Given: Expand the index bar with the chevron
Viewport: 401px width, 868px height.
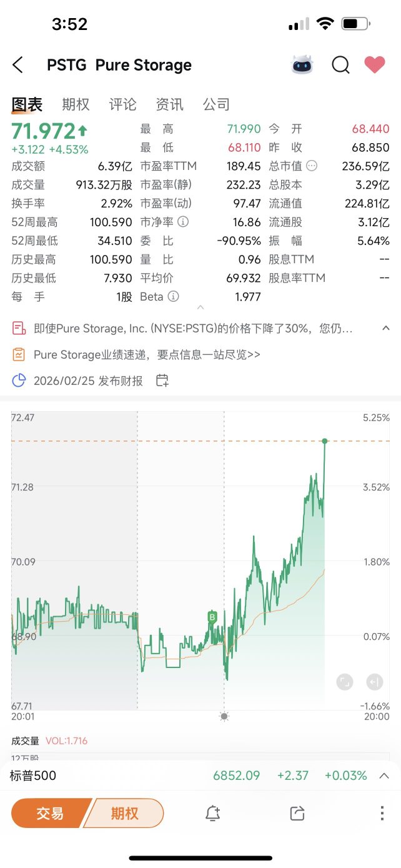Looking at the screenshot, I should [385, 776].
